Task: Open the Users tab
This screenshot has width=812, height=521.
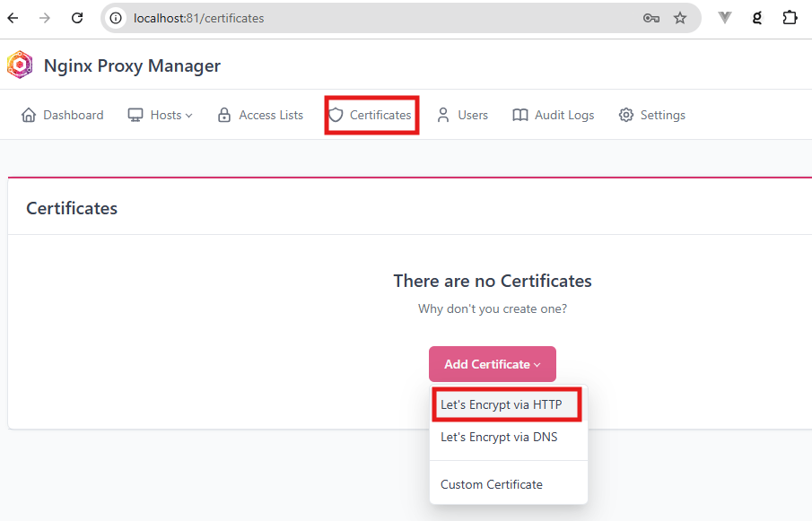Action: (x=462, y=115)
